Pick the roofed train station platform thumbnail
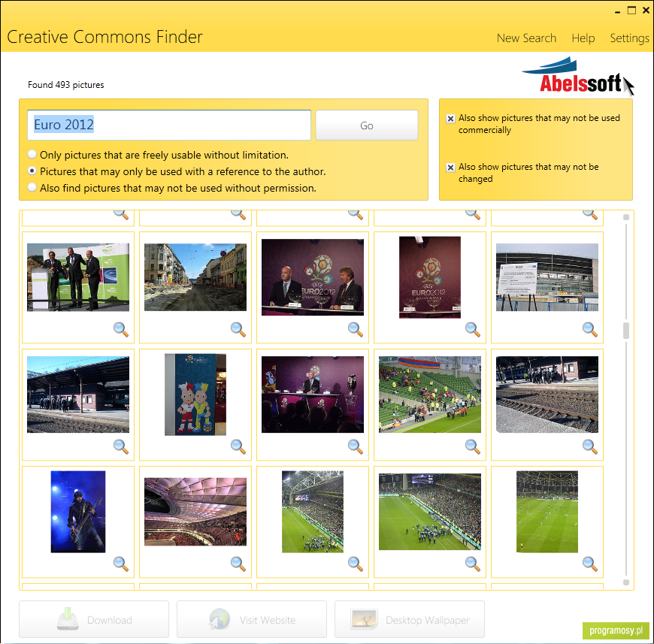The height and width of the screenshot is (644, 654). [x=78, y=395]
